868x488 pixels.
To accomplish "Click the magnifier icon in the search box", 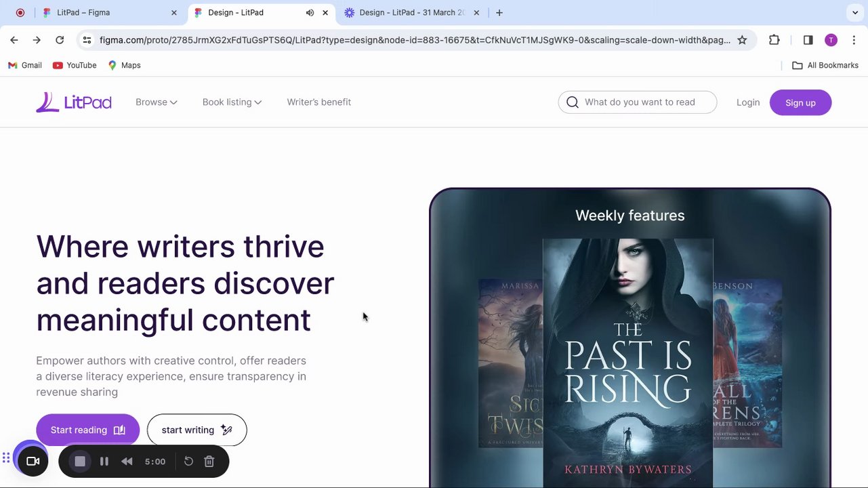I will (x=573, y=102).
